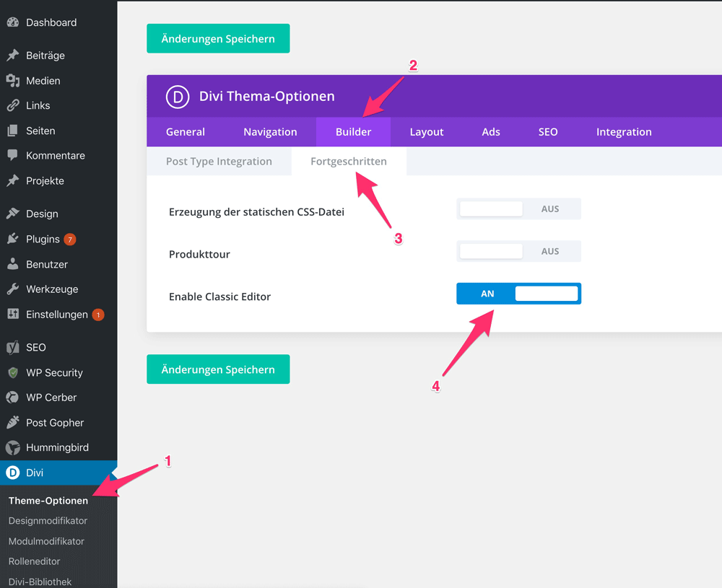This screenshot has height=588, width=722.
Task: Open the Layout tab
Action: pyautogui.click(x=427, y=132)
